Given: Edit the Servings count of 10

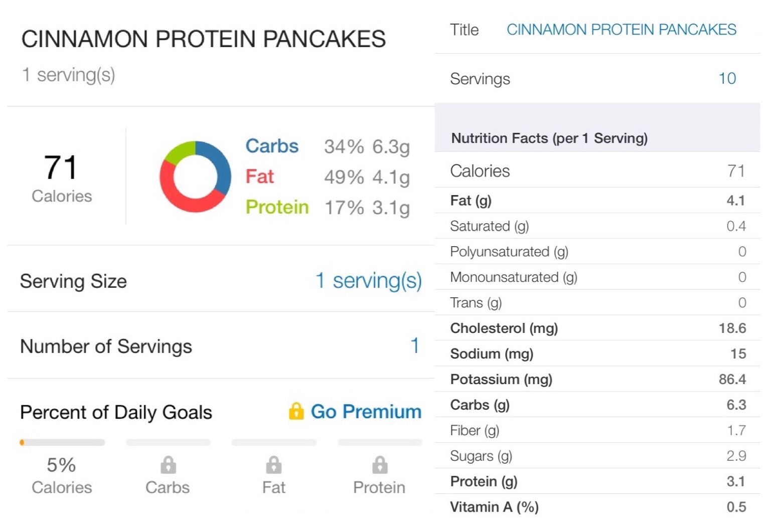Looking at the screenshot, I should (727, 79).
